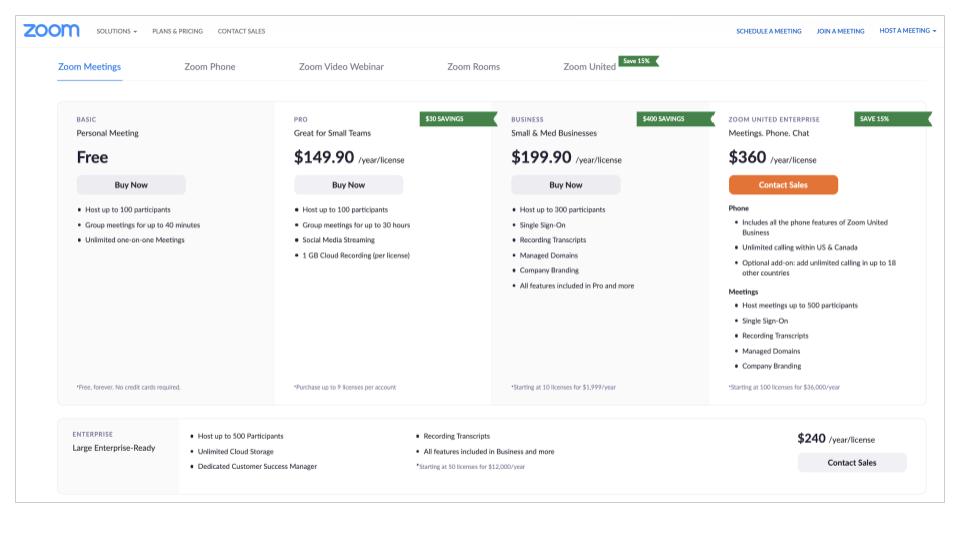Expand the Solutions dropdown menu
The height and width of the screenshot is (540, 960).
click(x=117, y=31)
